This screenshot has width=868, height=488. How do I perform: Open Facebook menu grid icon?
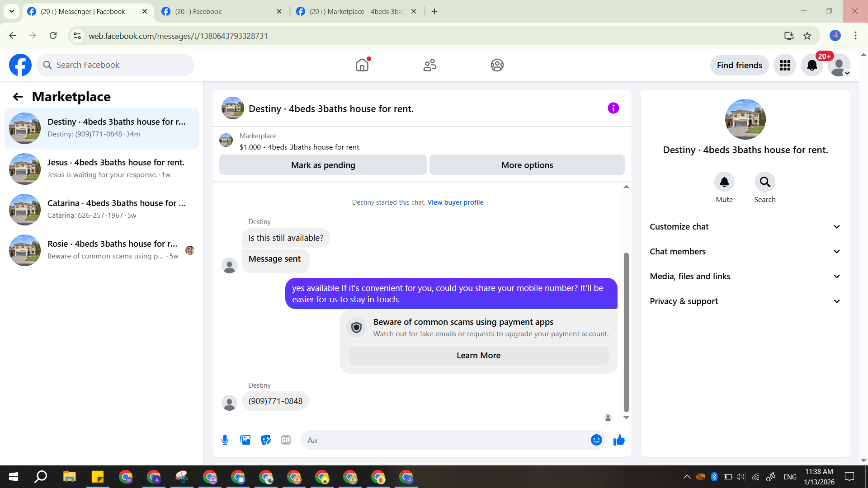tap(785, 66)
